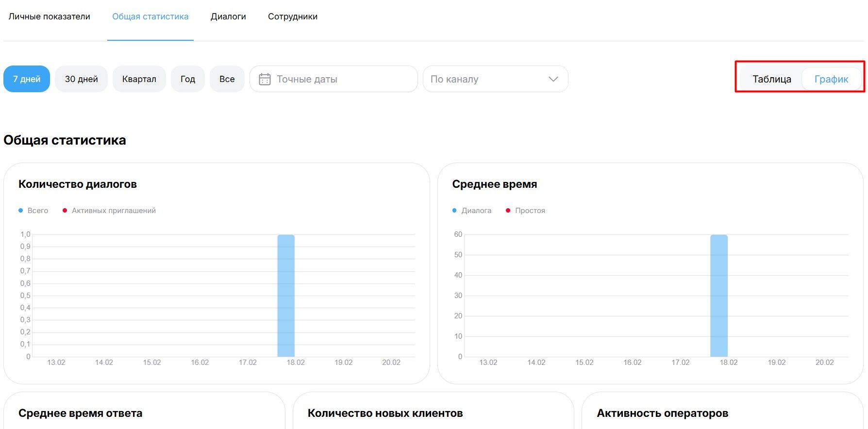Filter statistics by 'Год'
The width and height of the screenshot is (868, 429).
188,79
